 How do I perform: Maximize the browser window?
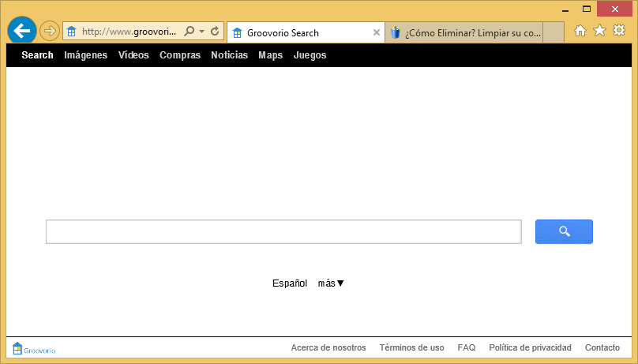[587, 9]
